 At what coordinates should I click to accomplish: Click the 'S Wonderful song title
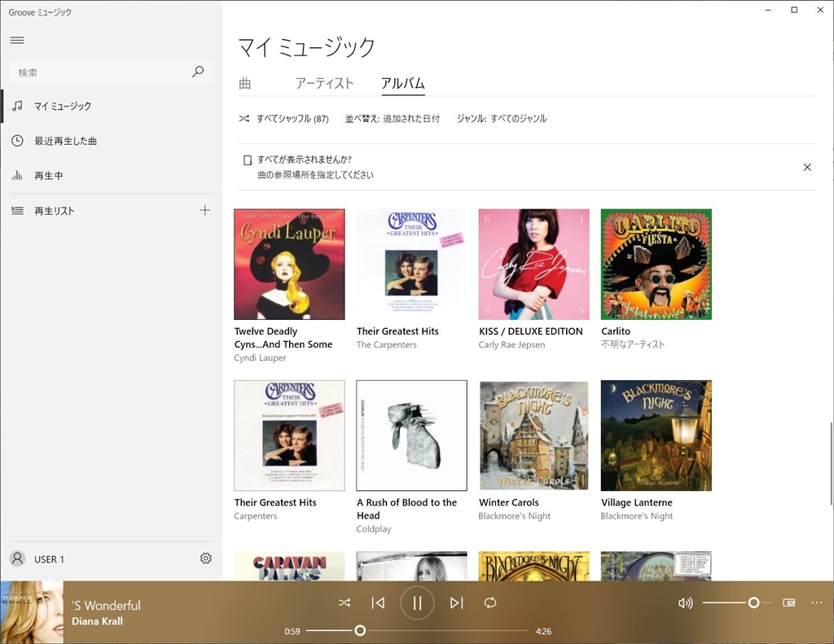[107, 606]
